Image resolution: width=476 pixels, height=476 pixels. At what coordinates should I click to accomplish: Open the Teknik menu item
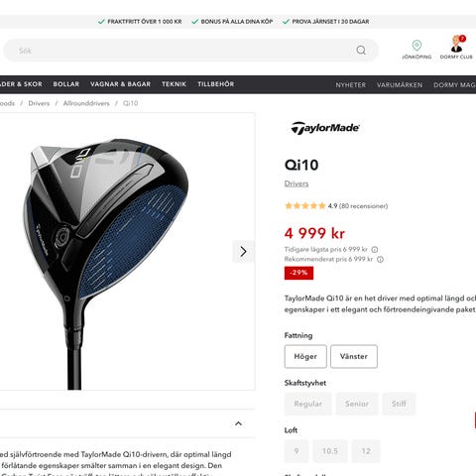174,84
